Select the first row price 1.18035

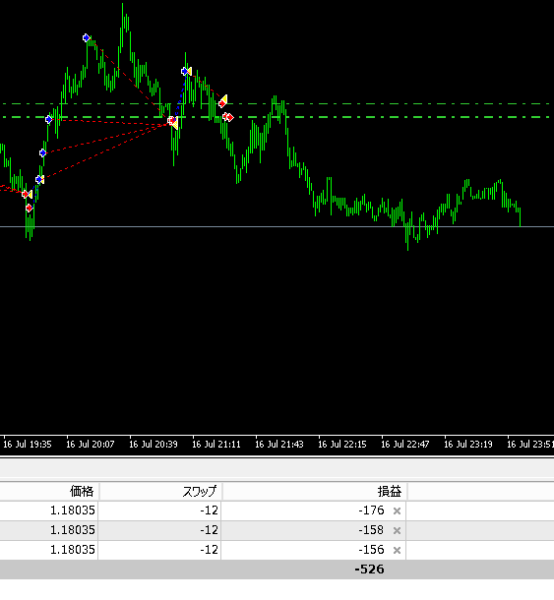coord(72,510)
